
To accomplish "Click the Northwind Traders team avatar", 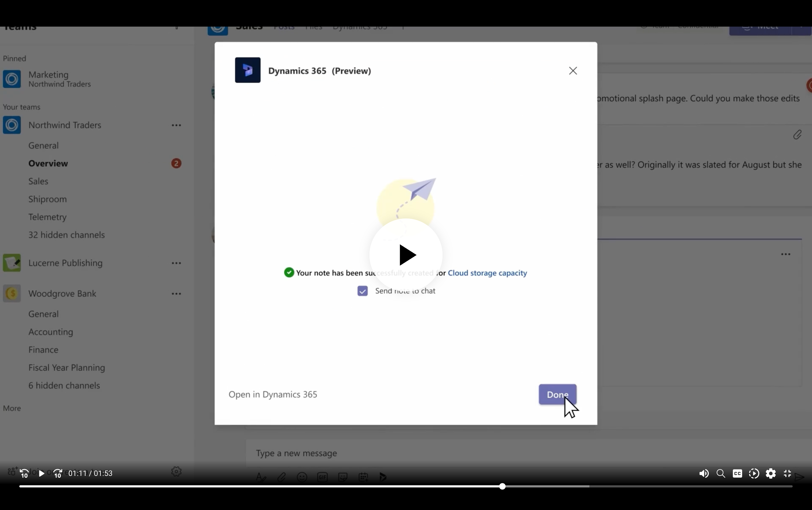I will pyautogui.click(x=12, y=125).
